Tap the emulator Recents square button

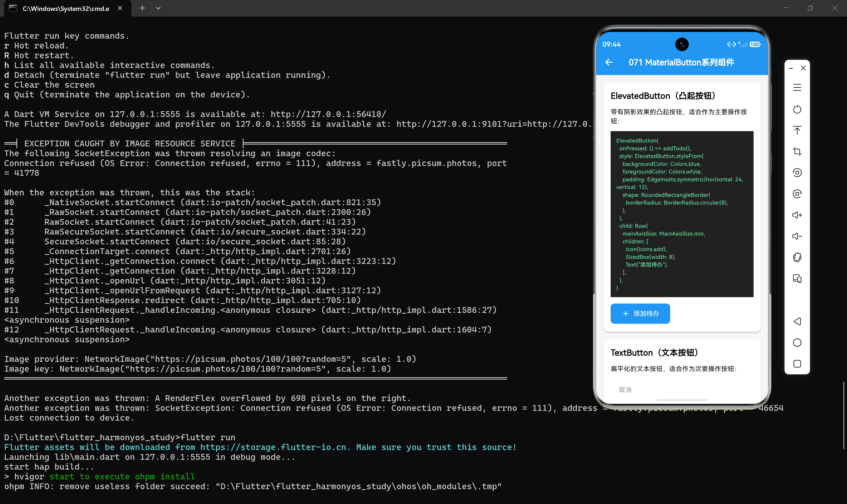[797, 364]
